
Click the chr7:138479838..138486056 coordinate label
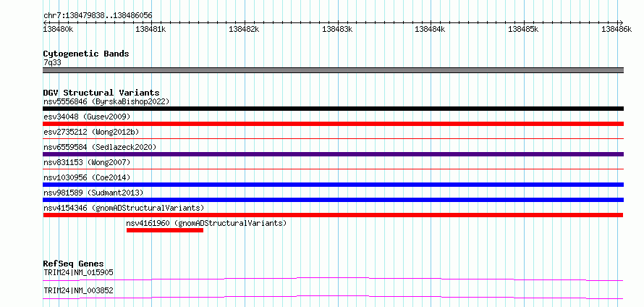tap(98, 16)
